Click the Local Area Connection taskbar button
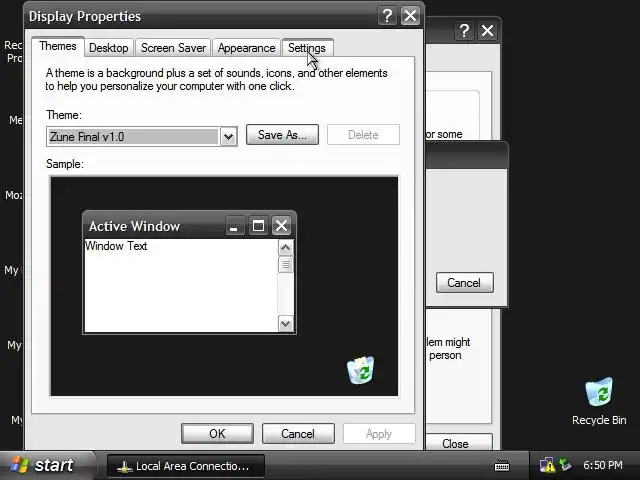 [x=185, y=466]
